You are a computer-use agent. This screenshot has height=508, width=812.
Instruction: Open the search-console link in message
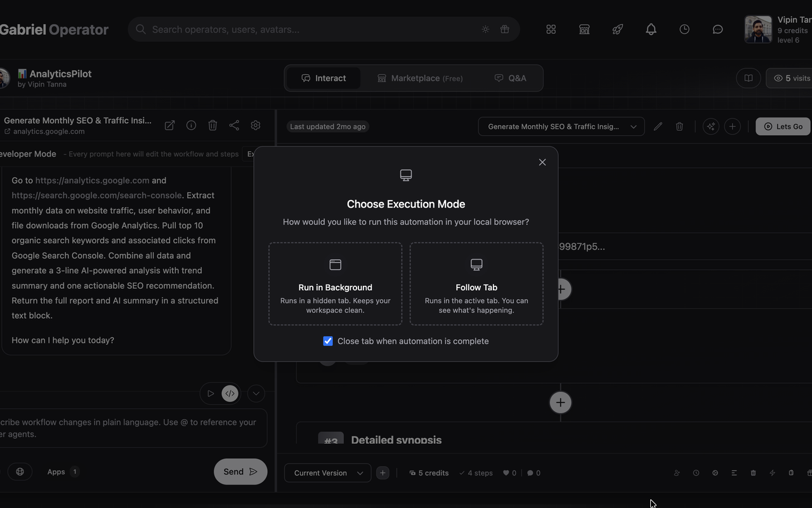pos(96,196)
